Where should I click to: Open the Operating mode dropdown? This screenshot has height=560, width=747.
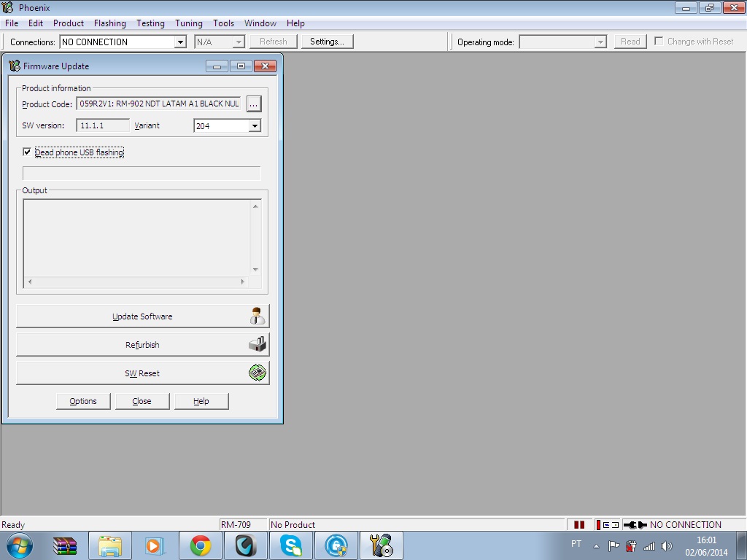[600, 42]
